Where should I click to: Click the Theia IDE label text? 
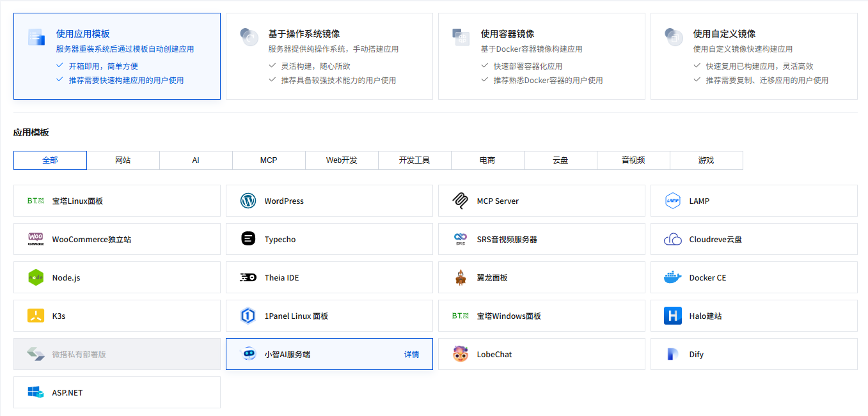point(281,277)
